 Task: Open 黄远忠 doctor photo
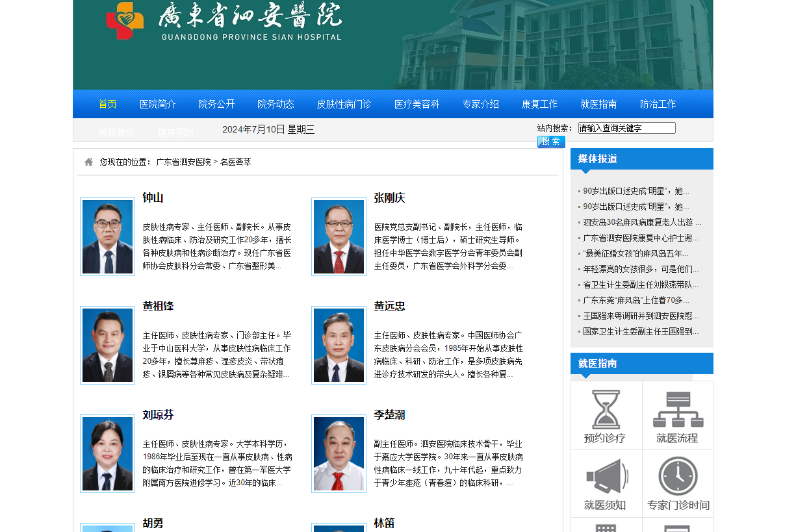(339, 346)
